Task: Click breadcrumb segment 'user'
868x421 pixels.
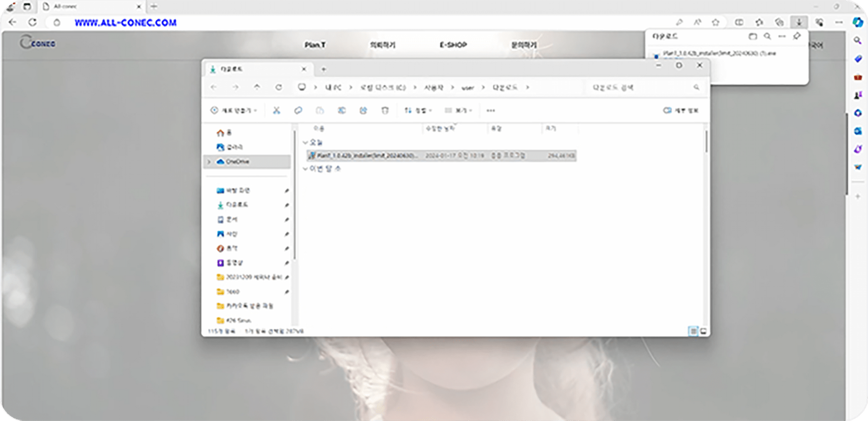Action: pyautogui.click(x=467, y=88)
